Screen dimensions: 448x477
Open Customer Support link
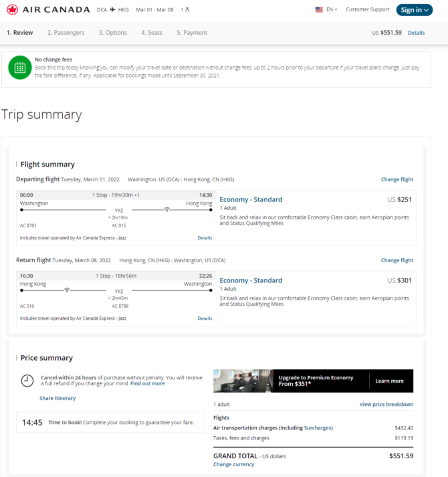(x=367, y=9)
